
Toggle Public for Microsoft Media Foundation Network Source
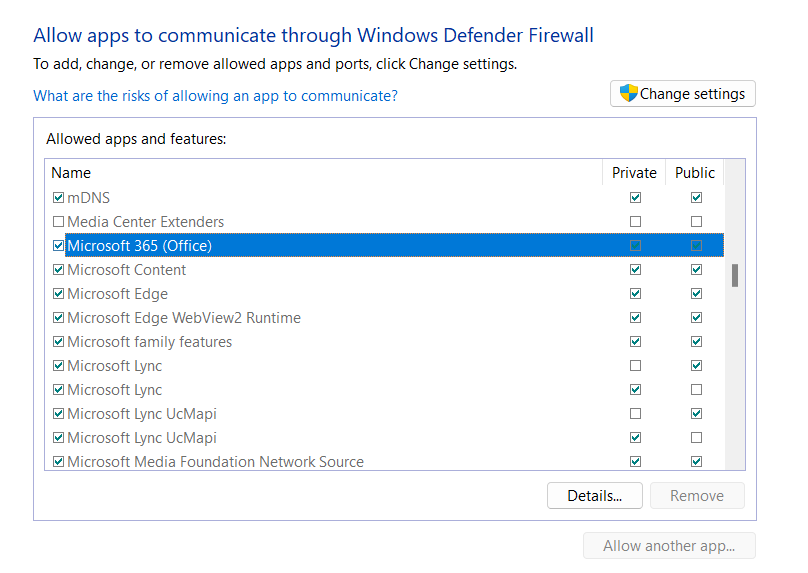click(x=696, y=461)
